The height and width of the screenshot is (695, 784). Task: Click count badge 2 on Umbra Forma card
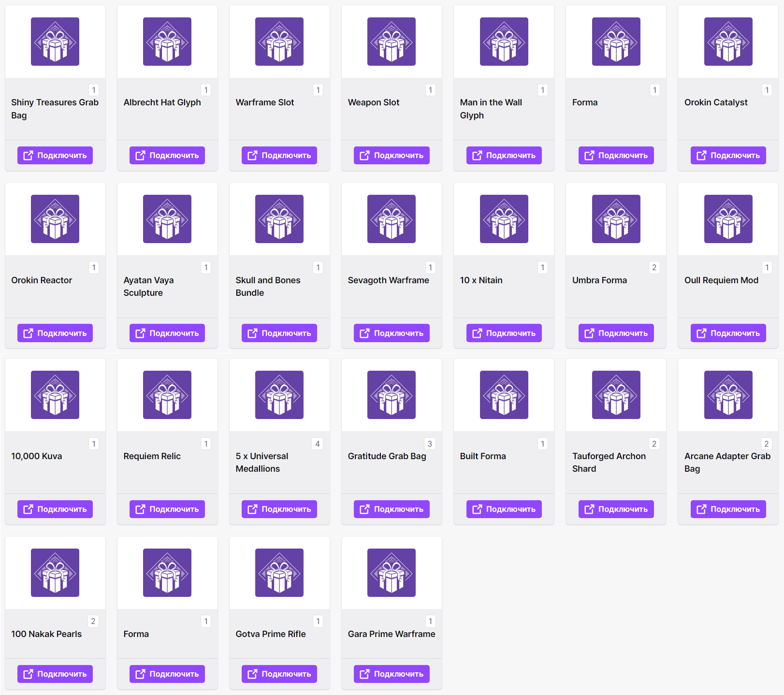[654, 267]
